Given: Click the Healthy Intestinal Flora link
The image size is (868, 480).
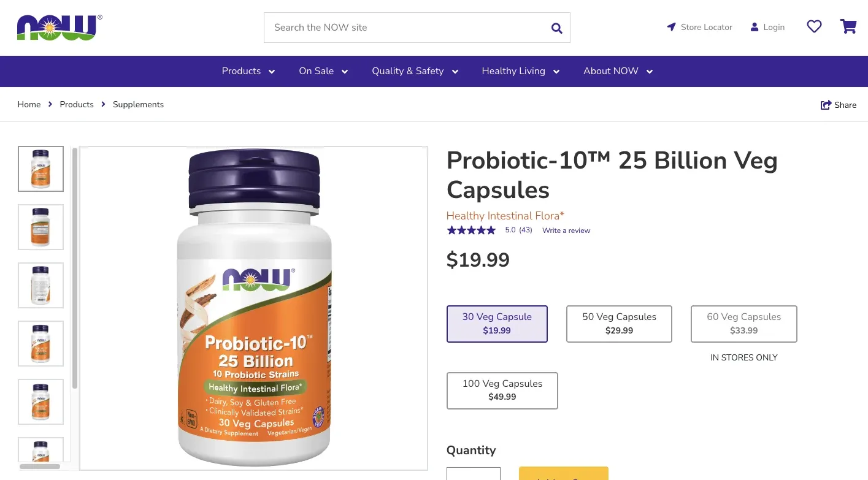Looking at the screenshot, I should [x=505, y=216].
